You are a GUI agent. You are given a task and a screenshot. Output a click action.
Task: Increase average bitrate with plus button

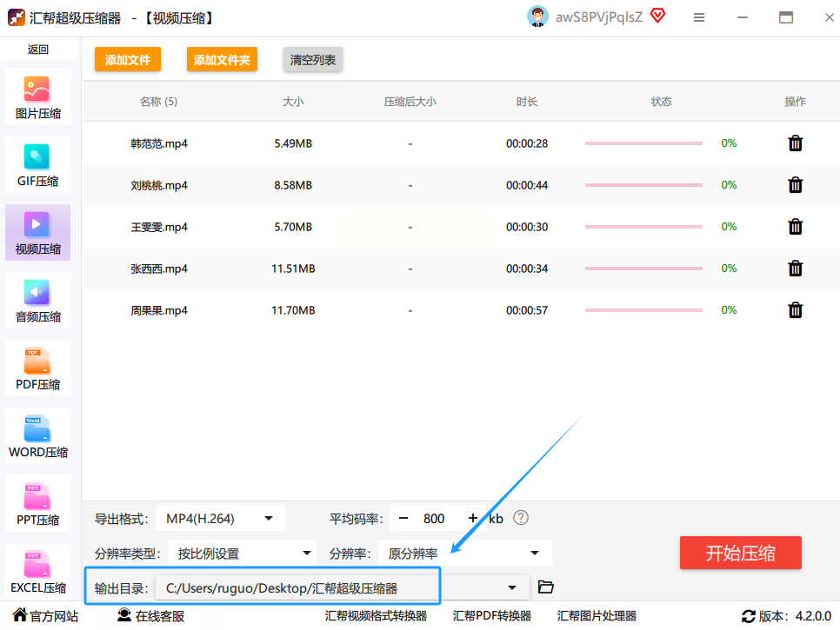click(x=472, y=519)
